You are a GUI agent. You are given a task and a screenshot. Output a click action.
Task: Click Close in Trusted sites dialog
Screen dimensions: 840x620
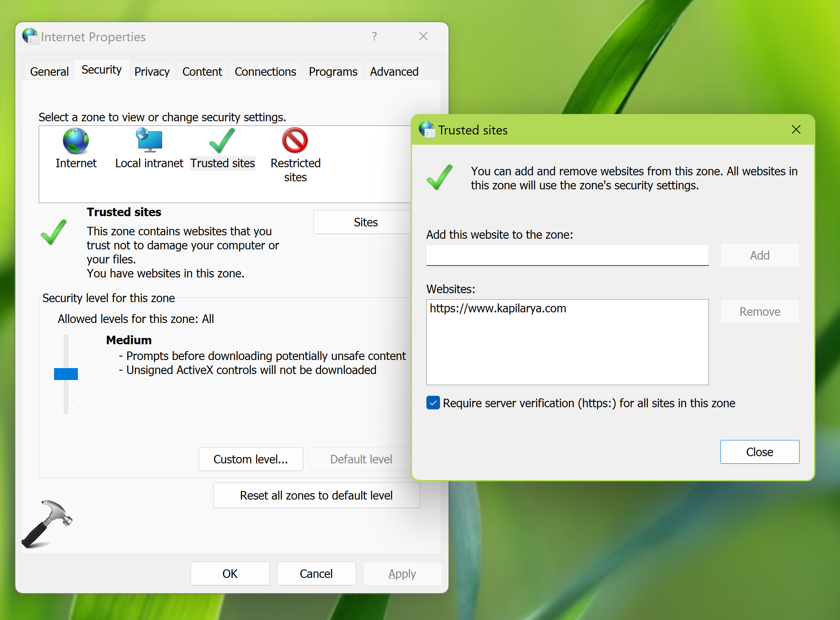(x=759, y=452)
